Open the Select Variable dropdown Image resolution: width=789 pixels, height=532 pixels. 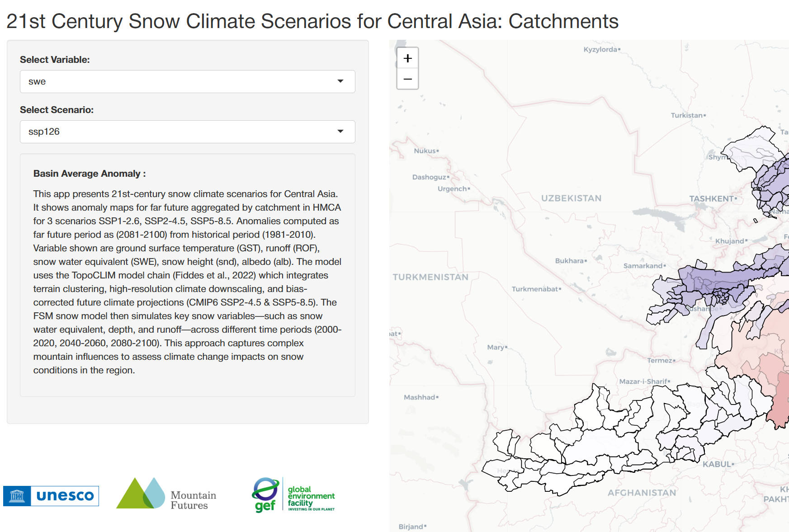[x=187, y=82]
